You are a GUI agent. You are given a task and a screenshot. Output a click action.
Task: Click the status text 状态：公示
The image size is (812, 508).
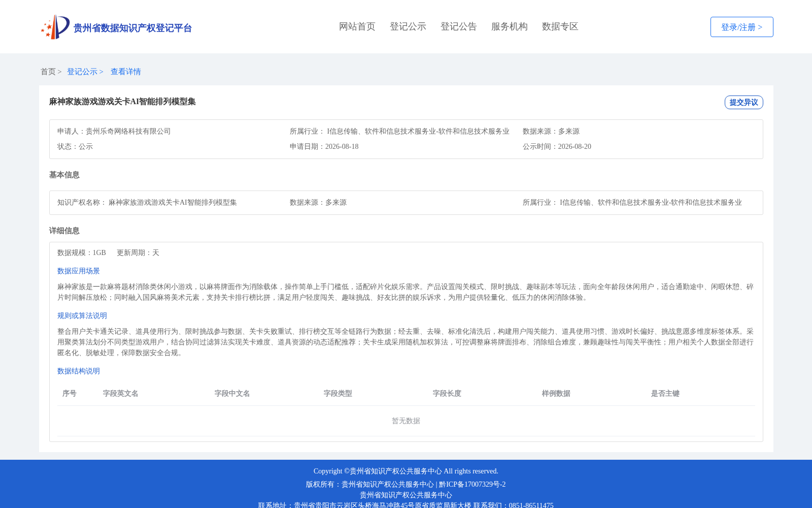pos(75,146)
